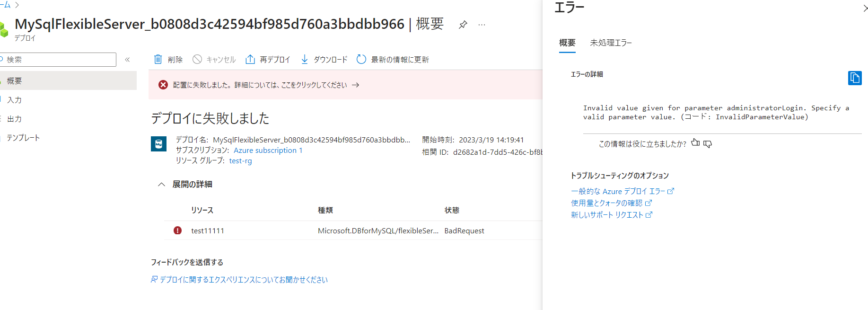Click the feedback person icon

154,279
